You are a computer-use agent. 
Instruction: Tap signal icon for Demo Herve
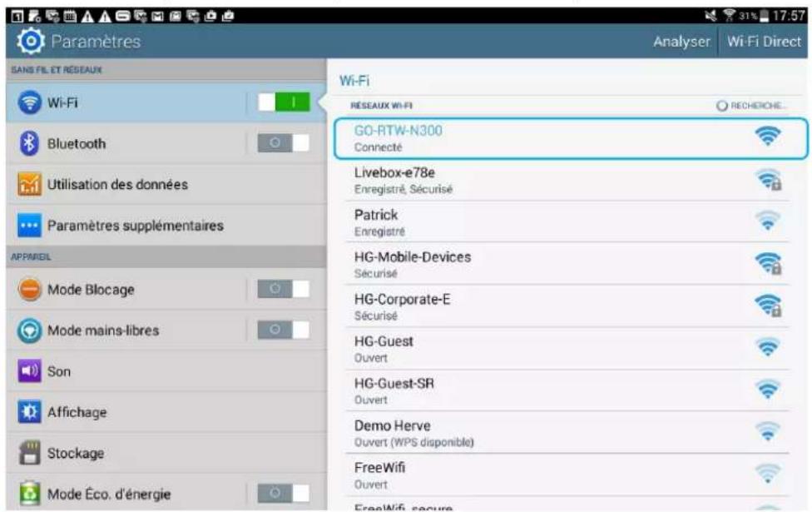pyautogui.click(x=767, y=432)
